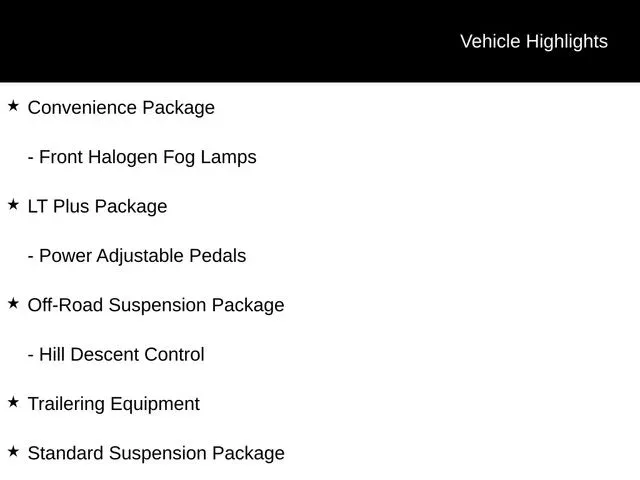Click the star beside Convenience Package
Viewport: 640px width, 480px height.
click(13, 106)
